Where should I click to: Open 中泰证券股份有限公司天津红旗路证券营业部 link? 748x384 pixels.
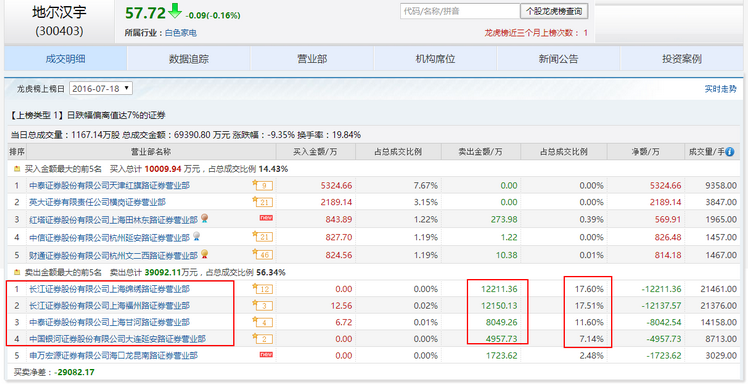[109, 186]
